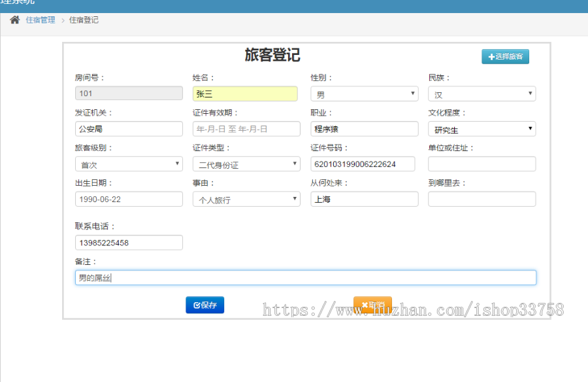This screenshot has width=588, height=382.
Task: Open the 民族 dropdown showing 汉
Action: [482, 94]
